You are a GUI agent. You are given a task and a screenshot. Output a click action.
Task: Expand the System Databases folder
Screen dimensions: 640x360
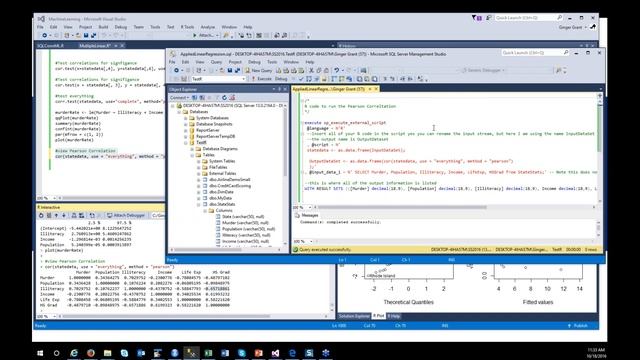pos(186,118)
